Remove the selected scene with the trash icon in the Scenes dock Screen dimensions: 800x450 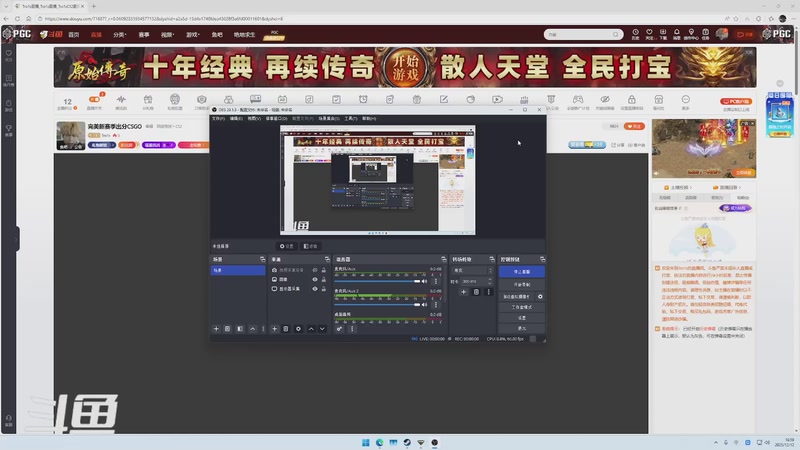(228, 329)
